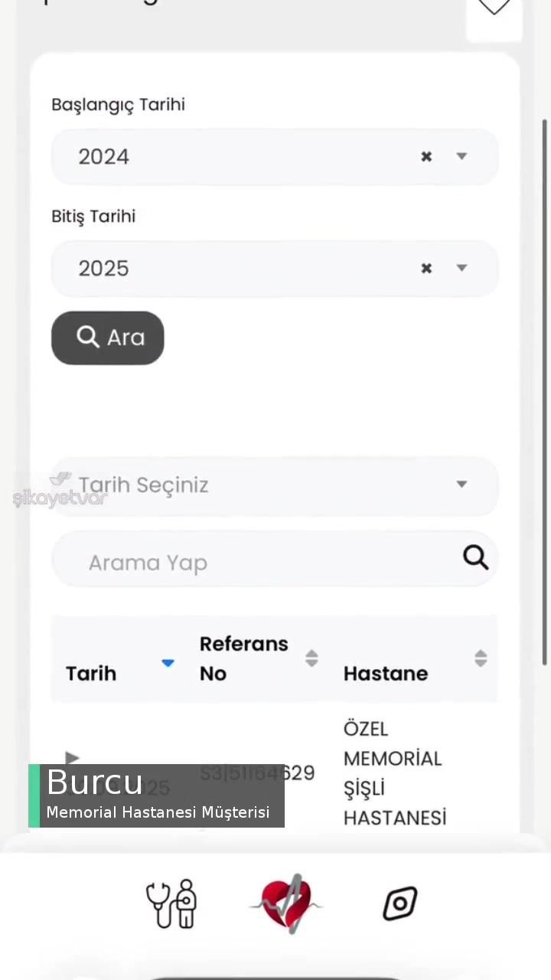Open the Başlangıç Tarihi dropdown arrow

461,156
